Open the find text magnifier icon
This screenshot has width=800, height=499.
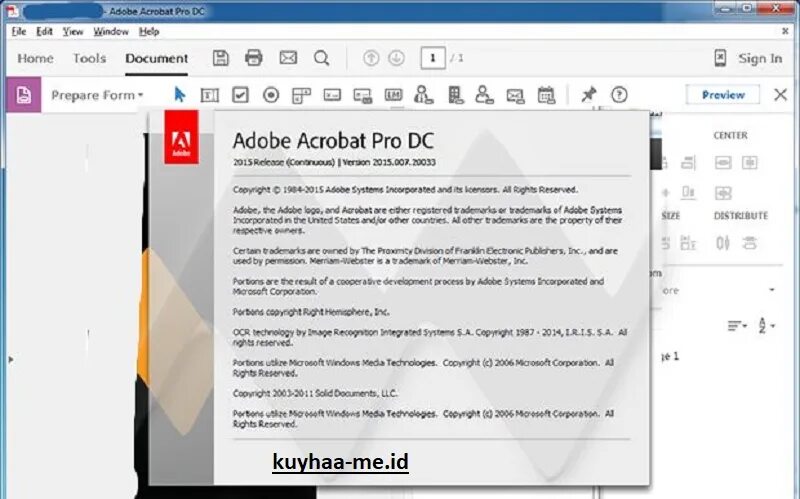pos(321,58)
